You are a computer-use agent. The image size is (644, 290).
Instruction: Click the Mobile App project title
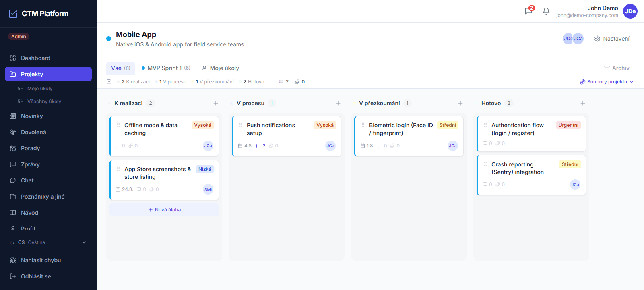pos(136,35)
